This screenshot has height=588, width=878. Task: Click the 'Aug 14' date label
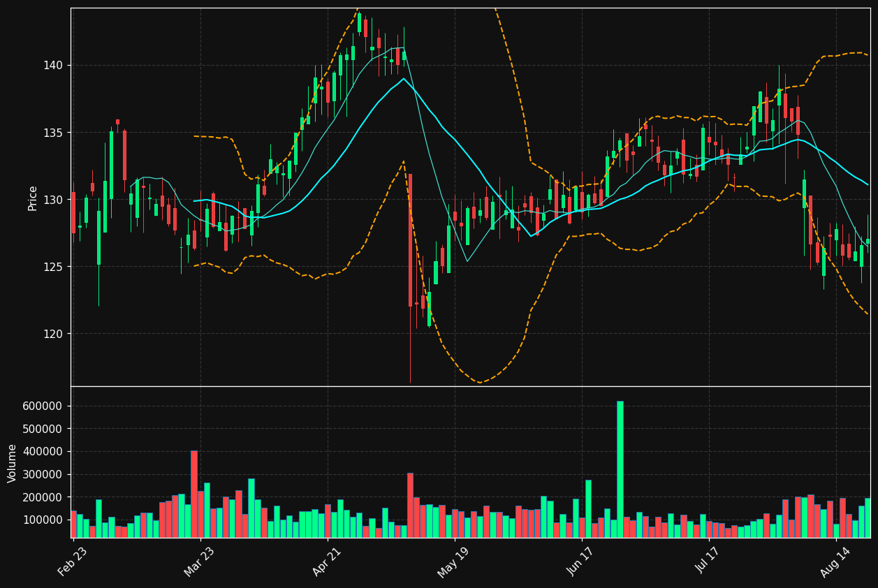coord(835,561)
